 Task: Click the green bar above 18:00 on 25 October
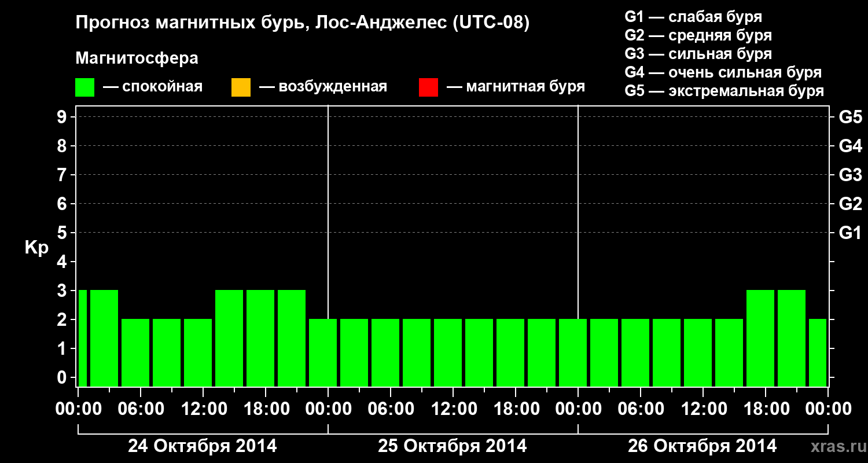click(510, 352)
